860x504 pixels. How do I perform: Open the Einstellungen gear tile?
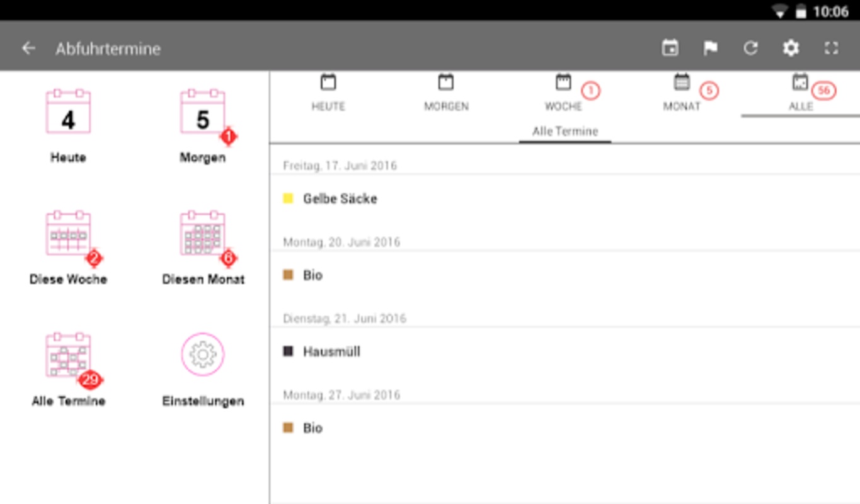(x=202, y=355)
